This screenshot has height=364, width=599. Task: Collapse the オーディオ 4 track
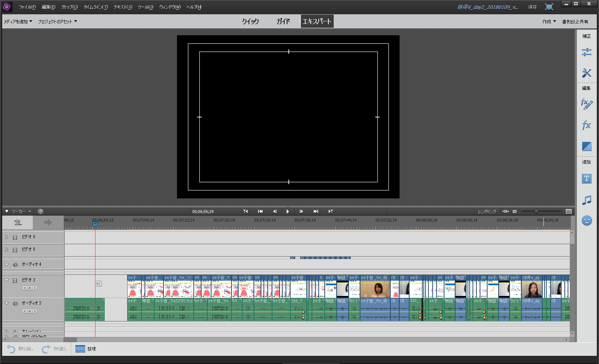tap(6, 264)
